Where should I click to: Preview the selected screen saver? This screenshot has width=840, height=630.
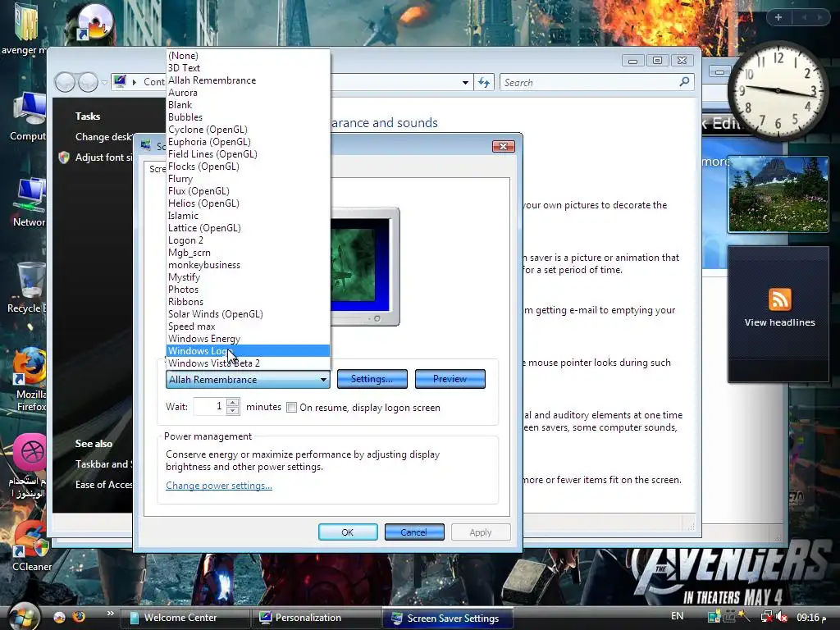(450, 379)
